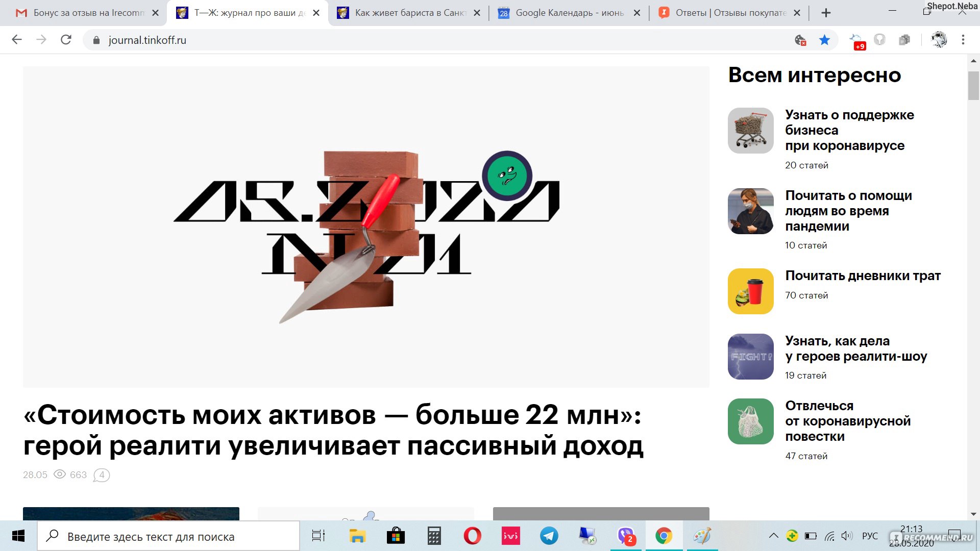Open Calculator from the taskbar

tap(434, 536)
